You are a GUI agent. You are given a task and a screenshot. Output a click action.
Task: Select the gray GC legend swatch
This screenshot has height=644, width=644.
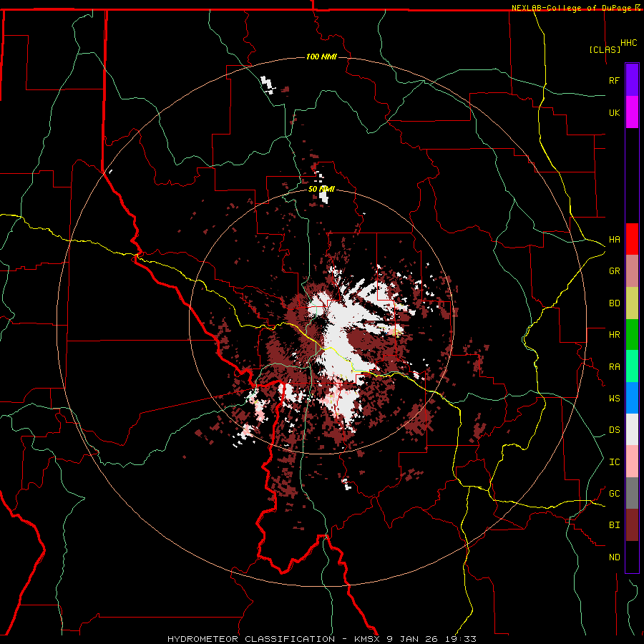coord(632,493)
